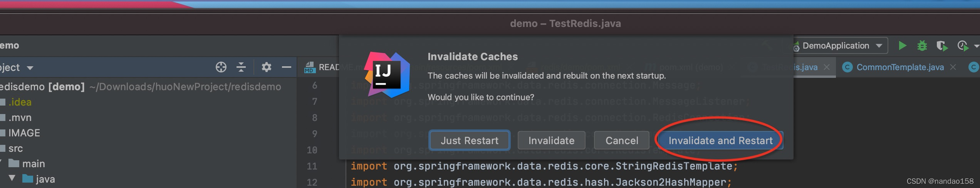The image size is (980, 188).
Task: Click the Just Restart button
Action: coord(470,141)
